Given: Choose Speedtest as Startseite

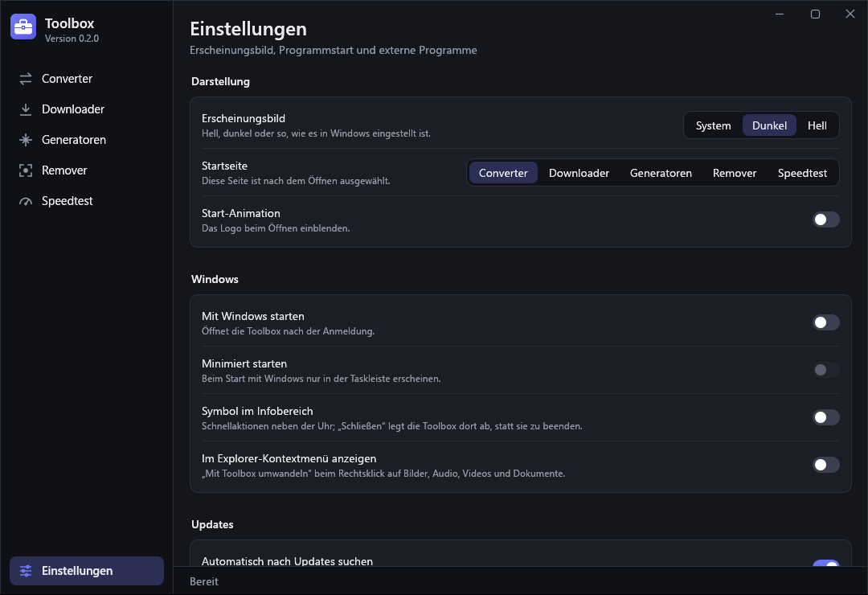Looking at the screenshot, I should (802, 173).
